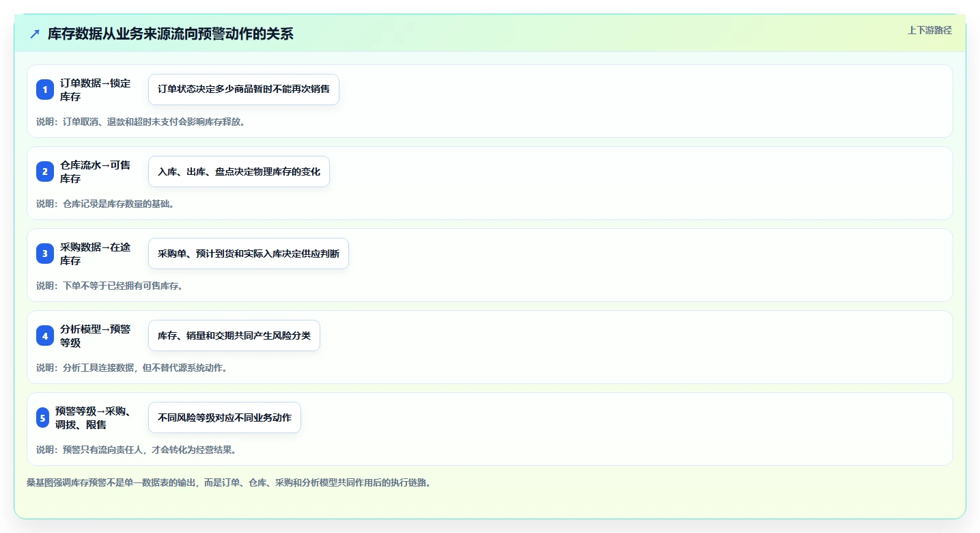Click the 采购单、预计到货和实际入库决定供应判断 chip

point(249,254)
